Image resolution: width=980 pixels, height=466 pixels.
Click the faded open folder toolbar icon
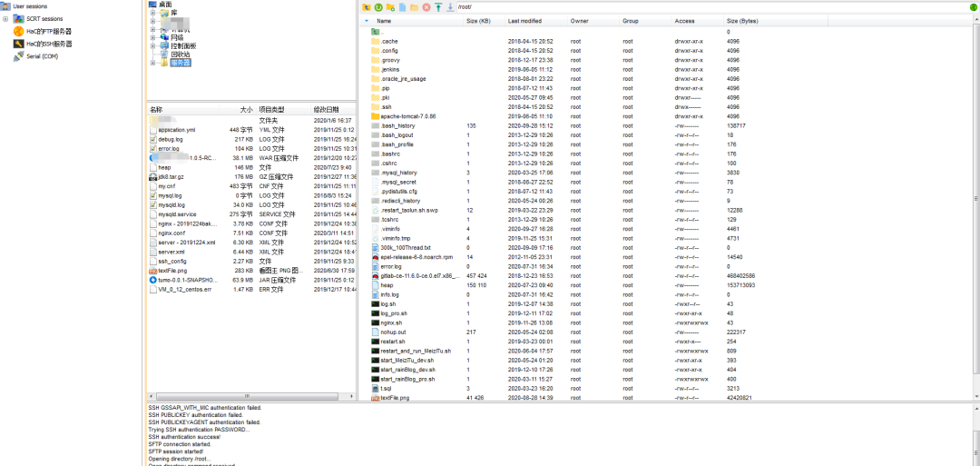[x=414, y=7]
